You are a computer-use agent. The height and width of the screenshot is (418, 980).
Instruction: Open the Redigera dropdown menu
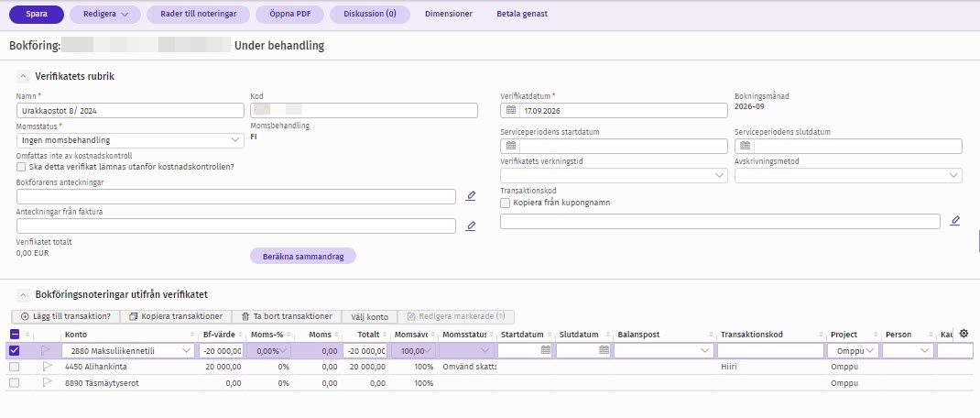tap(105, 14)
